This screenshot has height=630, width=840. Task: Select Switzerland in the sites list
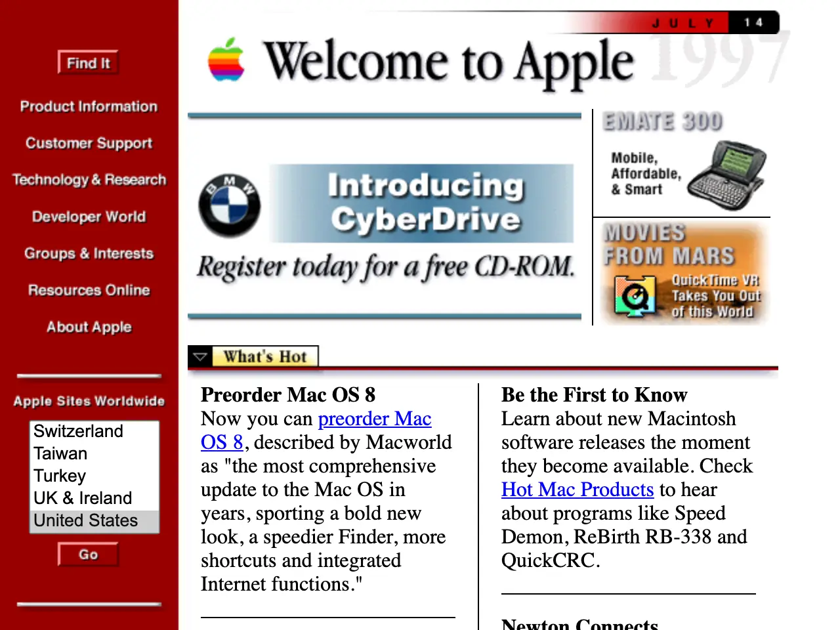(x=94, y=431)
